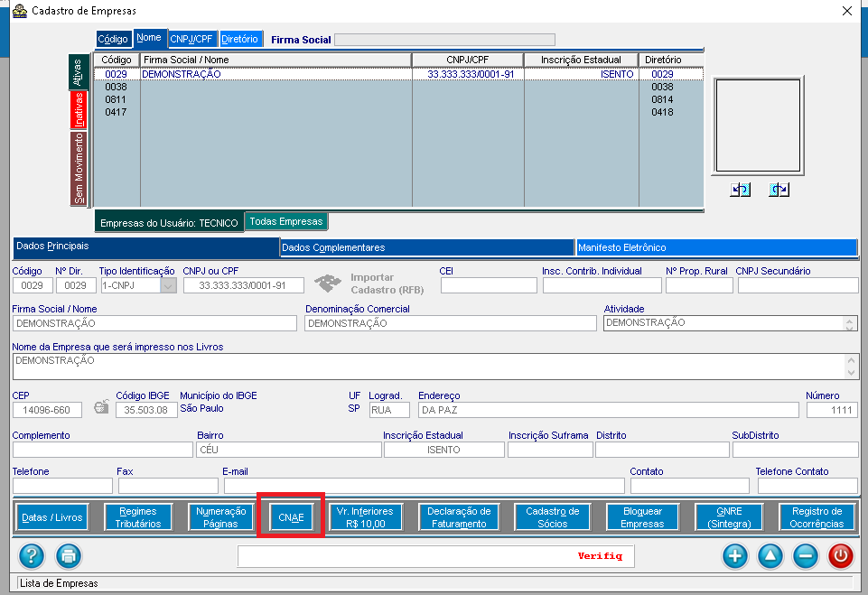The width and height of the screenshot is (868, 595).
Task: Select company row with code 0038
Action: pyautogui.click(x=398, y=87)
